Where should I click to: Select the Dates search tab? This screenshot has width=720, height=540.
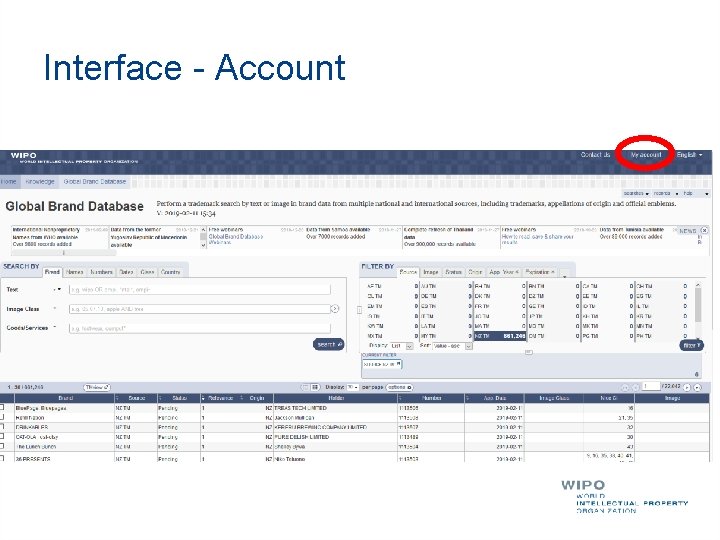click(126, 272)
